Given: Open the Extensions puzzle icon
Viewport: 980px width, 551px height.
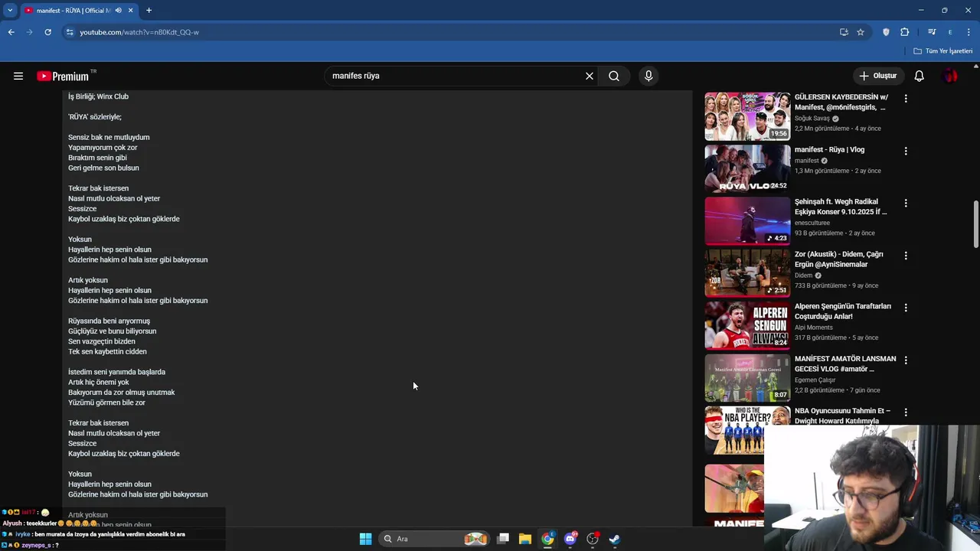Looking at the screenshot, I should click(x=905, y=32).
